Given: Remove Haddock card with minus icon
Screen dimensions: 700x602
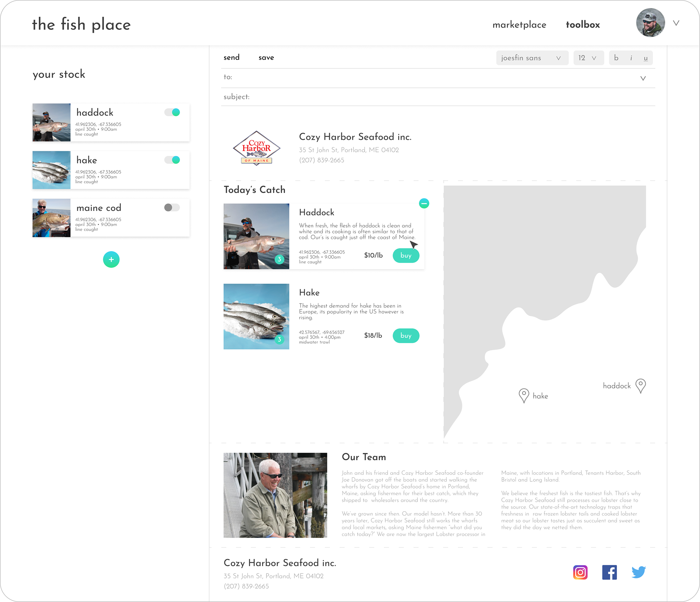Looking at the screenshot, I should [x=424, y=203].
